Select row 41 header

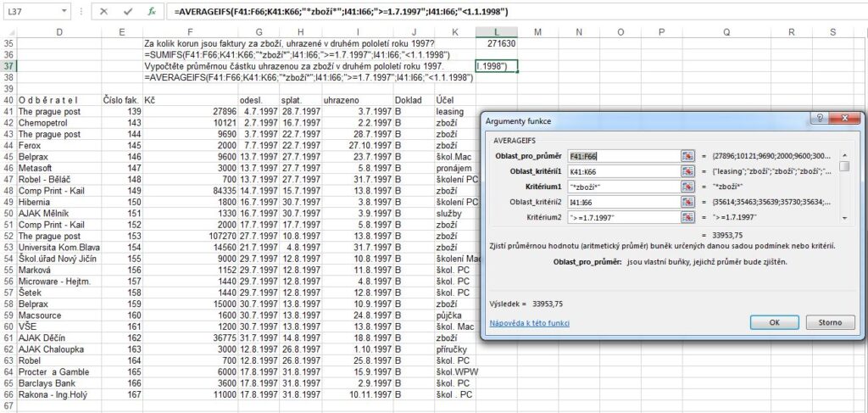8,111
